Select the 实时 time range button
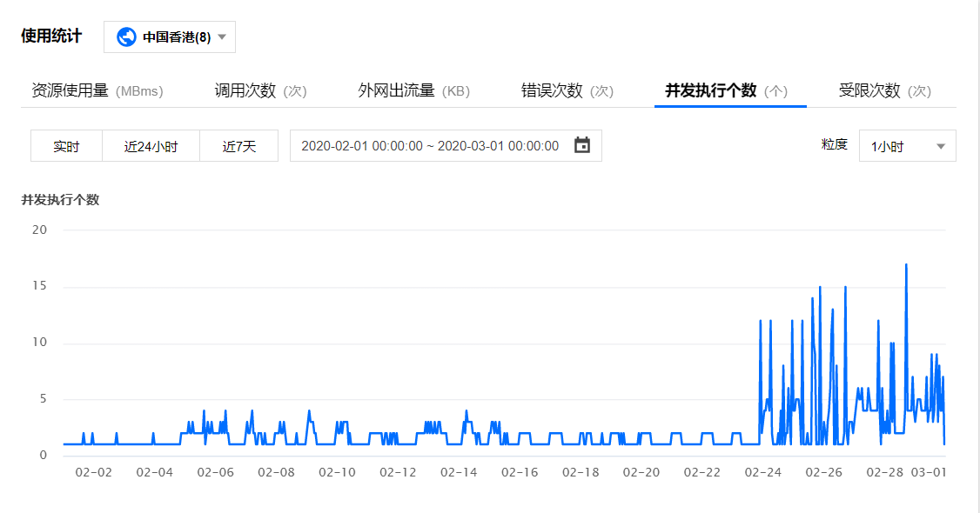Screen dimensions: 980x513 pos(66,146)
